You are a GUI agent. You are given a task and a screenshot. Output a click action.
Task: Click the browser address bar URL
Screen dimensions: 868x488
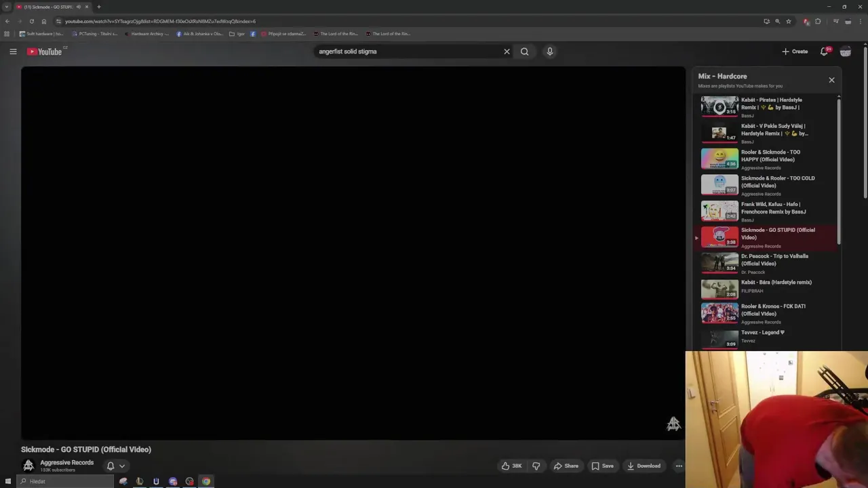click(160, 21)
